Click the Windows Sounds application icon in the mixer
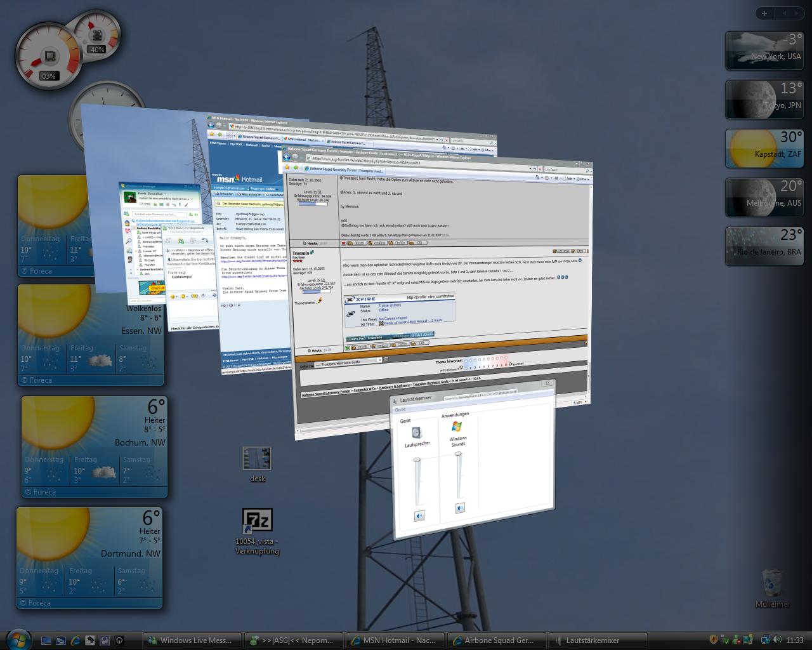Viewport: 812px width, 650px height. [457, 427]
